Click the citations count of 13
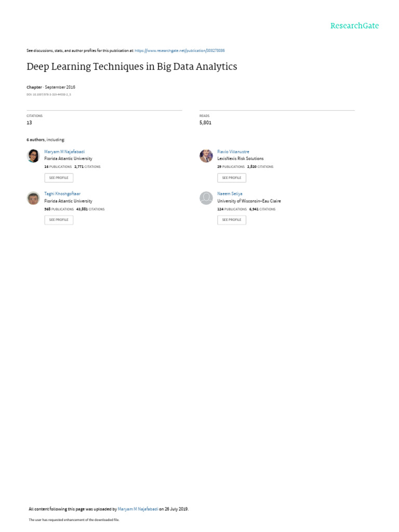This screenshot has height=532, width=399. click(29, 123)
